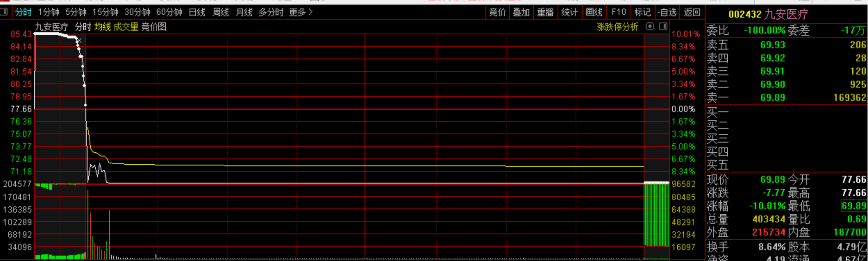
Task: Expand the 更多 periods list
Action: 301,12
